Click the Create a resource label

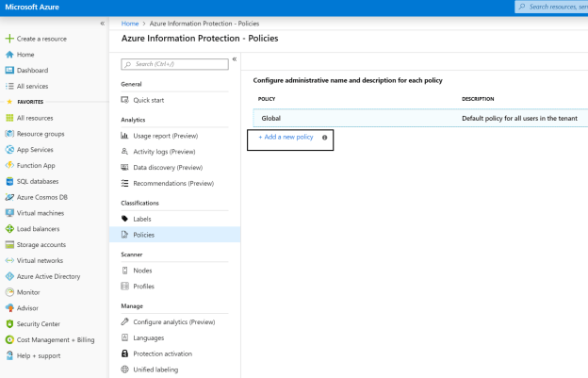(x=41, y=39)
